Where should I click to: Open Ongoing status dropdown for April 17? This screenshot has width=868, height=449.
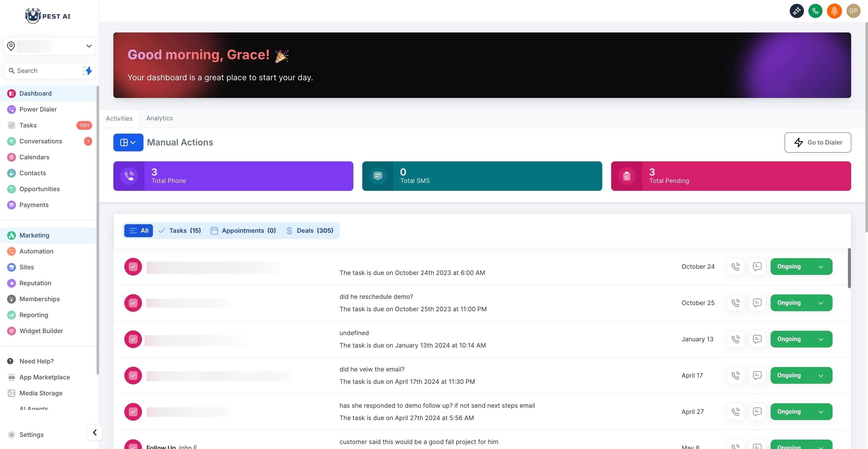pyautogui.click(x=801, y=375)
